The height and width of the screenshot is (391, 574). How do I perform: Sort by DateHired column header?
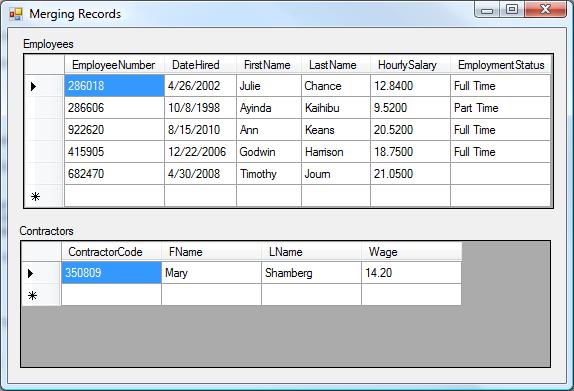200,65
